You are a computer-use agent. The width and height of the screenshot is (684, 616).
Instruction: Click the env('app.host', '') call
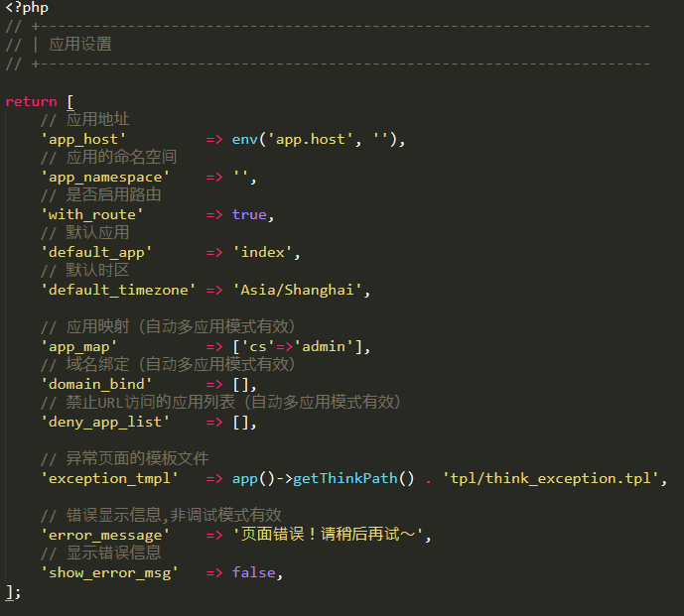point(315,140)
